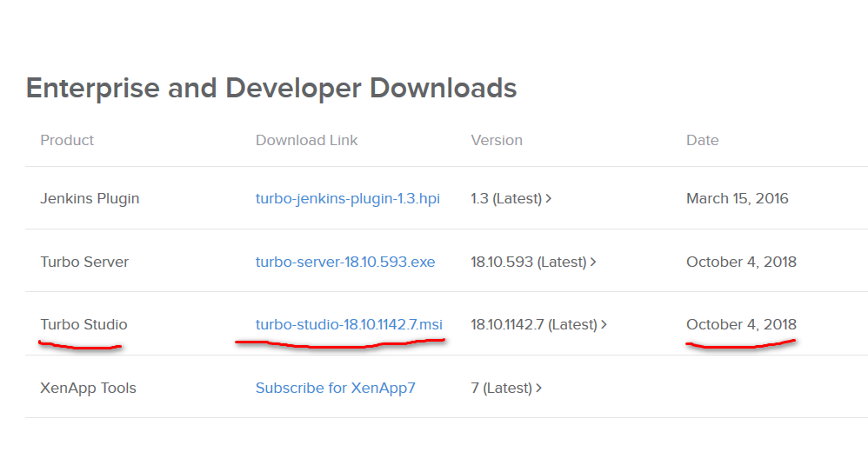Open the Subscribe for XenApp7 link
This screenshot has height=452, width=868.
335,388
